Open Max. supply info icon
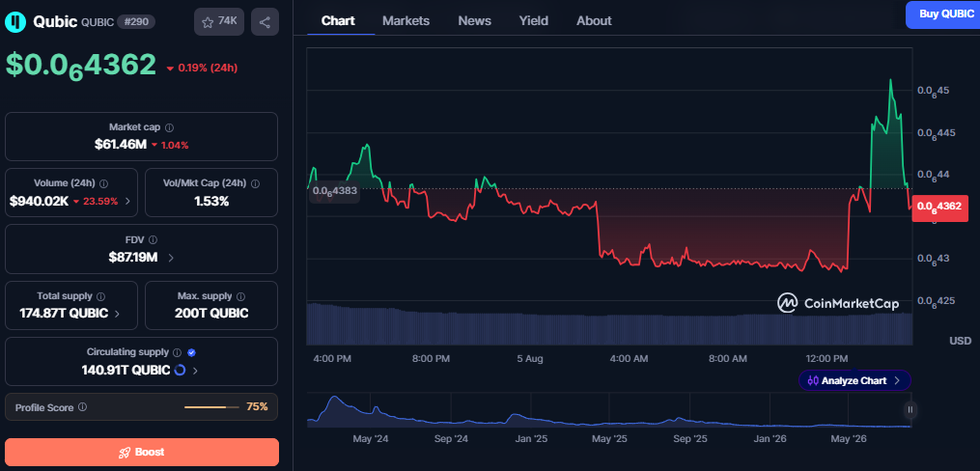 (x=240, y=296)
